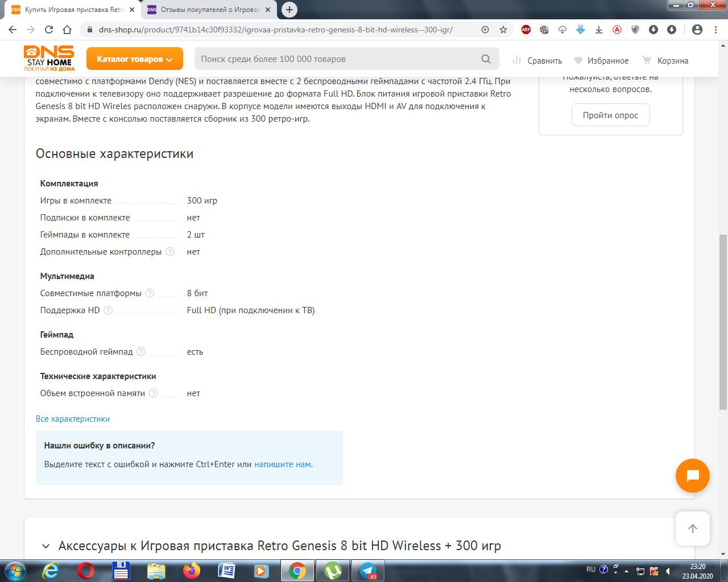
Task: Show help for Объем встроенной памяти
Action: (x=153, y=393)
